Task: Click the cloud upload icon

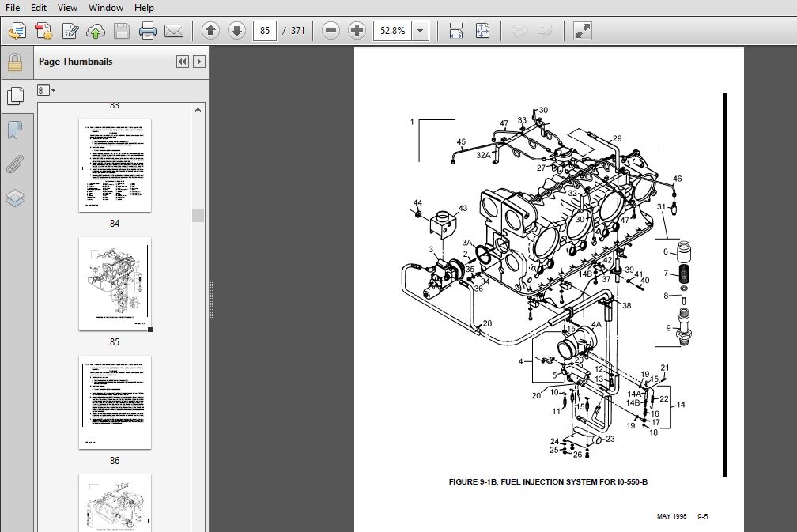Action: (96, 31)
